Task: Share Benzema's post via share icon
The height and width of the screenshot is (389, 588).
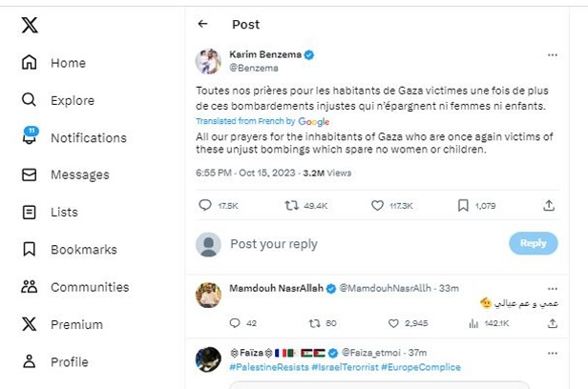Action: pos(549,205)
